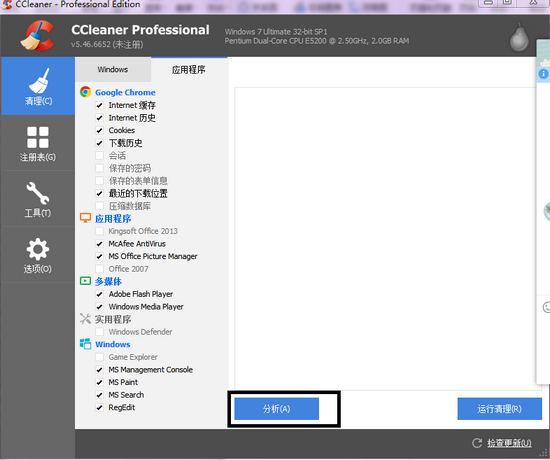Toggle the MS Paint checkbox
The width and height of the screenshot is (550, 460).
coord(100,382)
